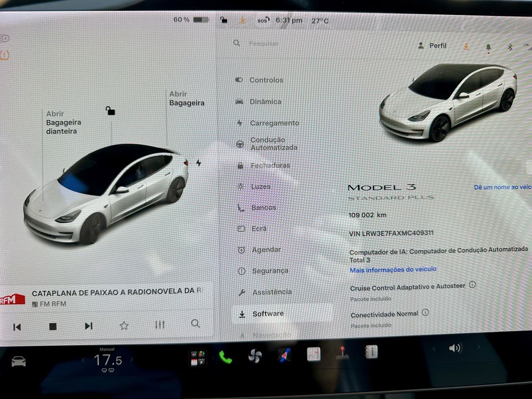The image size is (532, 399).
Task: Skip to next radio station
Action: click(88, 326)
